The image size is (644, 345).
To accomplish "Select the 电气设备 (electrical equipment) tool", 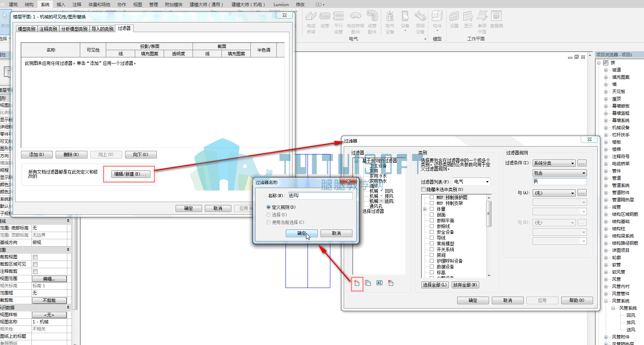I will click(x=390, y=22).
